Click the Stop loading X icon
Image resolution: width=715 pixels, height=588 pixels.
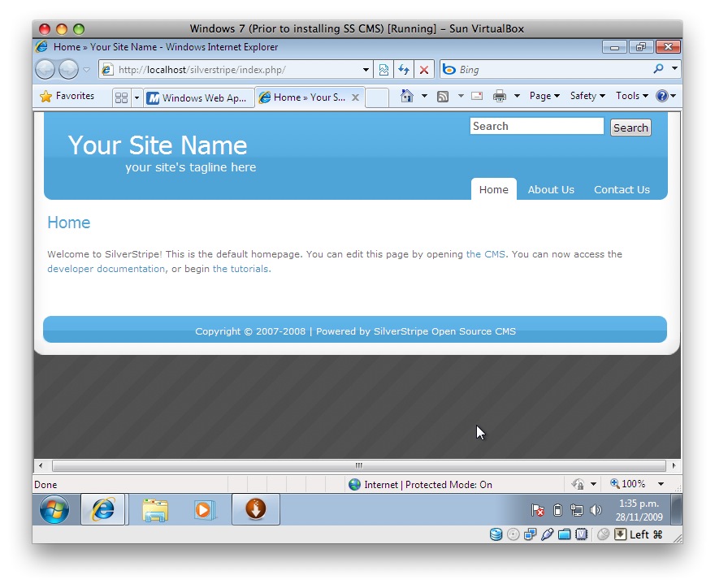tap(424, 70)
